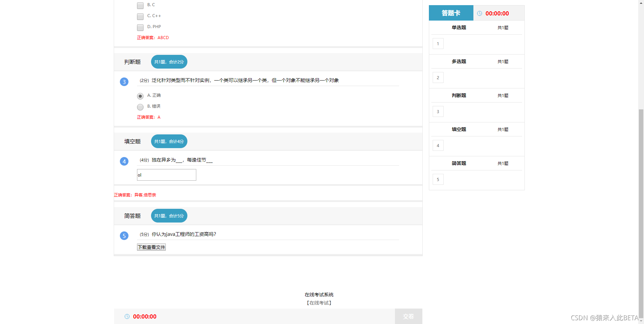Click the 【在线考试】 footer text

[x=319, y=303]
